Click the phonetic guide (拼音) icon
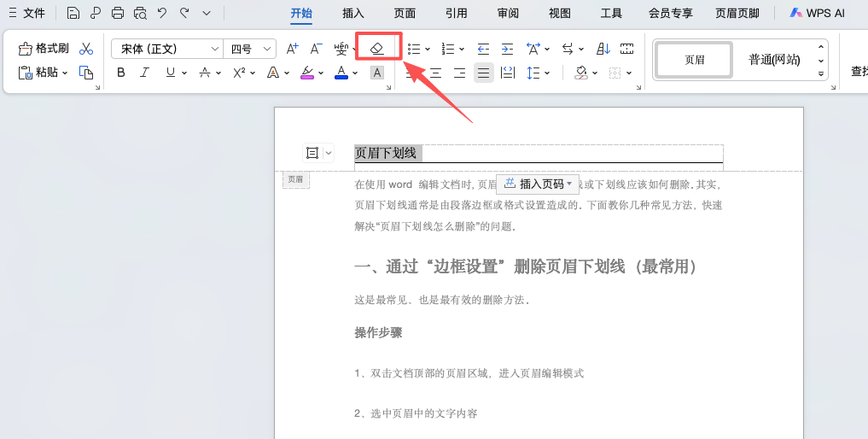 [341, 49]
